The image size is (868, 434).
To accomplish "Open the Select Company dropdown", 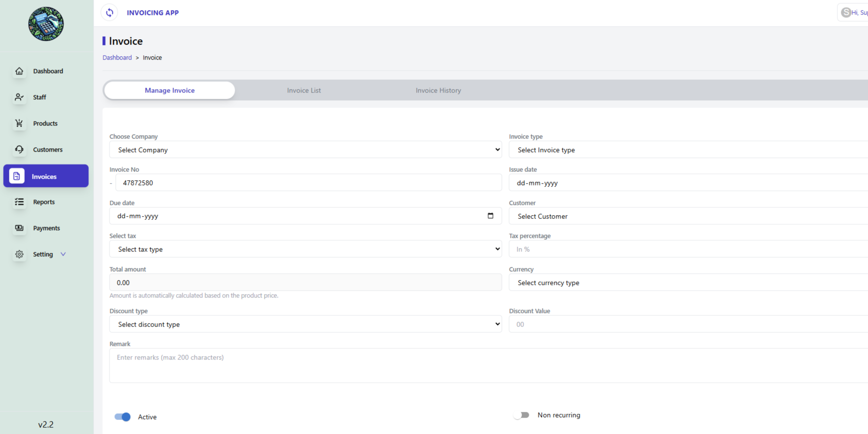I will click(305, 150).
